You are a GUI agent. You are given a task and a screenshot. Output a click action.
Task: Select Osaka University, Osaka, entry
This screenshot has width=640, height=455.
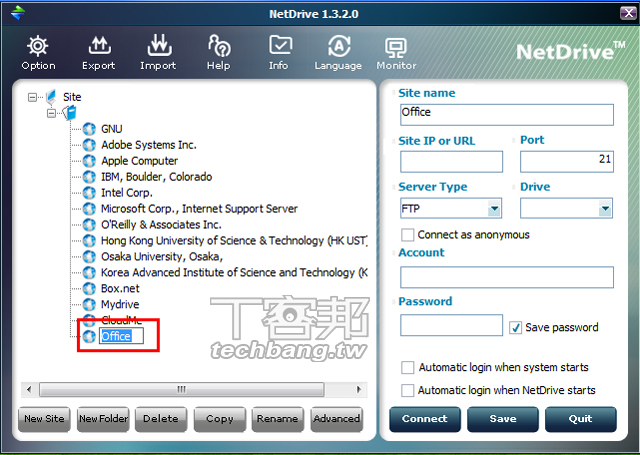[162, 256]
